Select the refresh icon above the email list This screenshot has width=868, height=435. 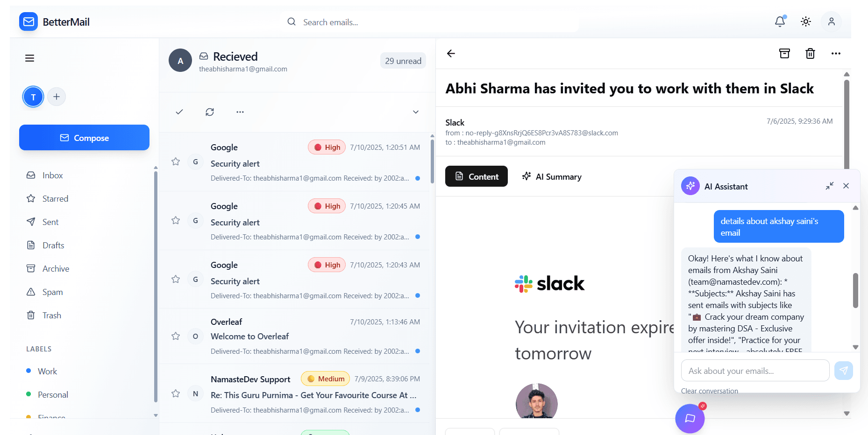[210, 112]
